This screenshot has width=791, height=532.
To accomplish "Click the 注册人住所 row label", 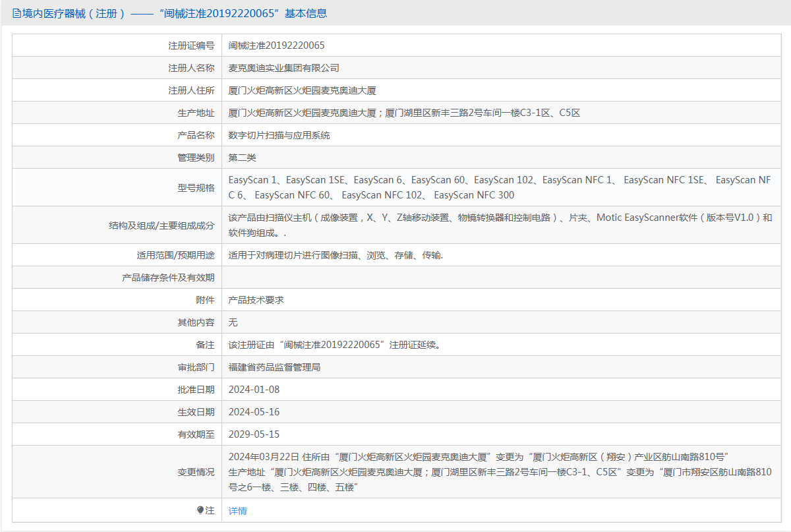I will [191, 90].
